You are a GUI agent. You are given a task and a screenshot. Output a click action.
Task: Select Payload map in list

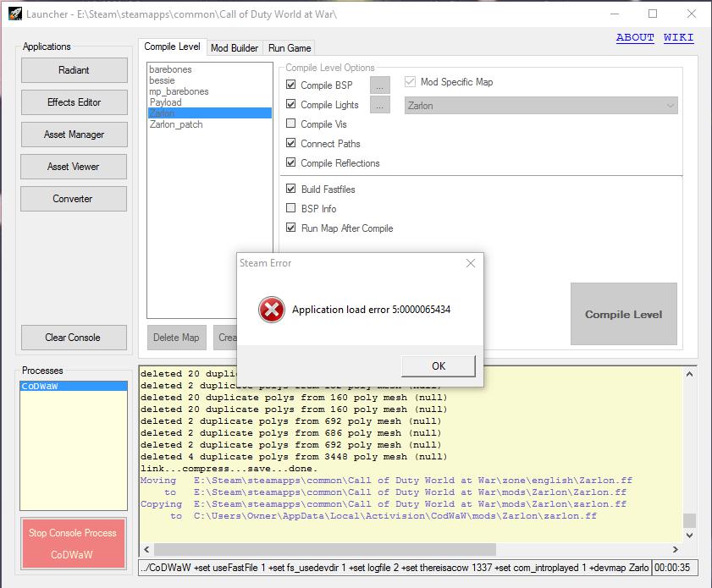click(209, 102)
